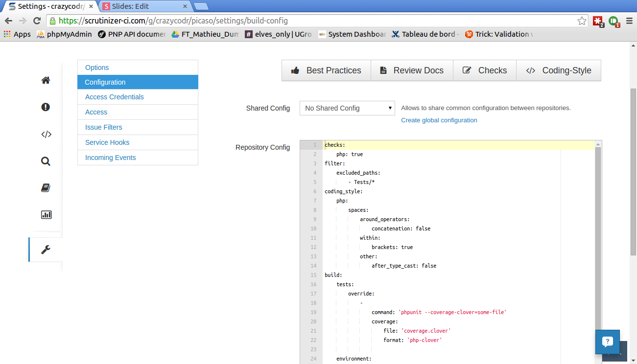Click the 'after_type_cast: false' line
This screenshot has width=637, height=364.
click(404, 266)
